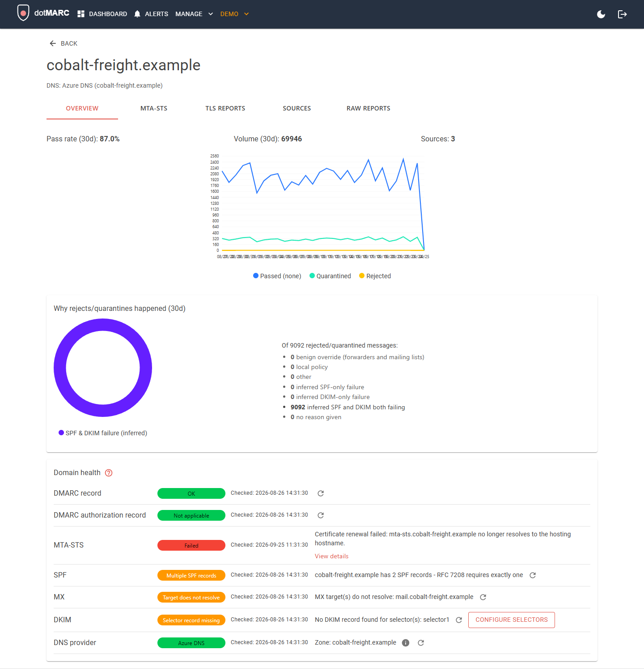This screenshot has width=644, height=671.
Task: Open Domain health help icon
Action: pyautogui.click(x=109, y=473)
